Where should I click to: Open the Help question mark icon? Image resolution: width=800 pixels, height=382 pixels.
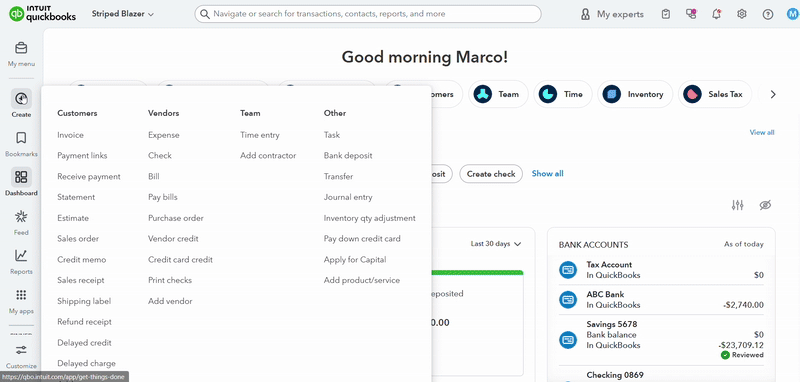(x=768, y=14)
